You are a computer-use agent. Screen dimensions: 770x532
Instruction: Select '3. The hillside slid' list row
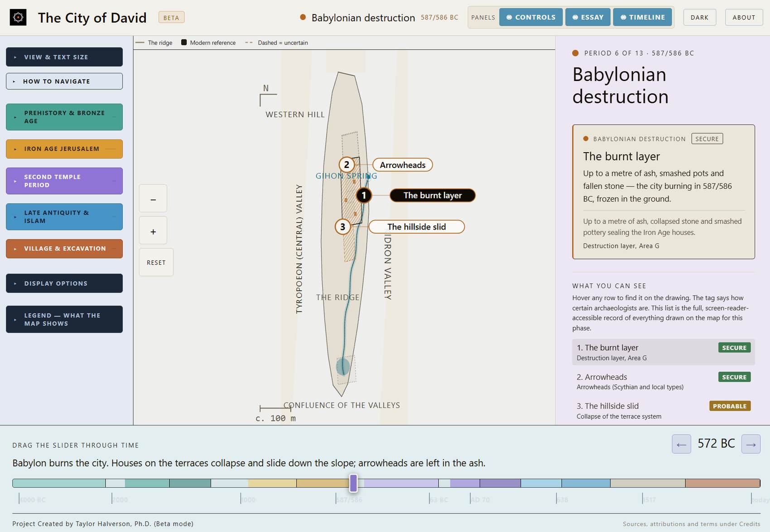click(664, 411)
